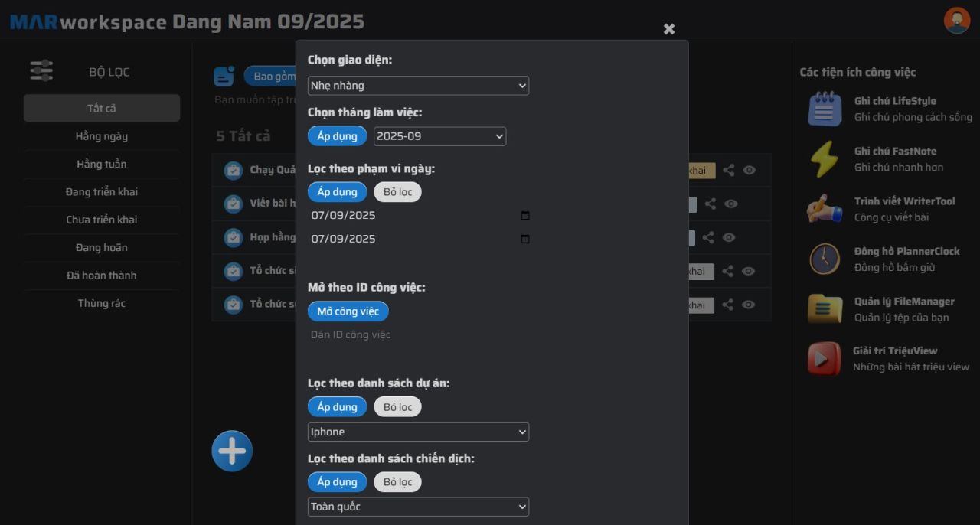Open the campaign dropdown showing Toàn quốc

(x=418, y=507)
